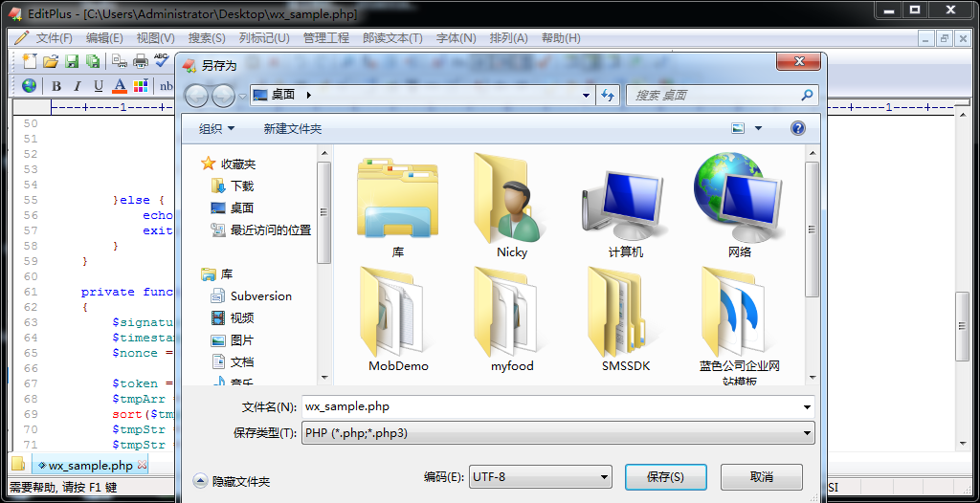Expand the address bar history dropdown

coord(587,96)
